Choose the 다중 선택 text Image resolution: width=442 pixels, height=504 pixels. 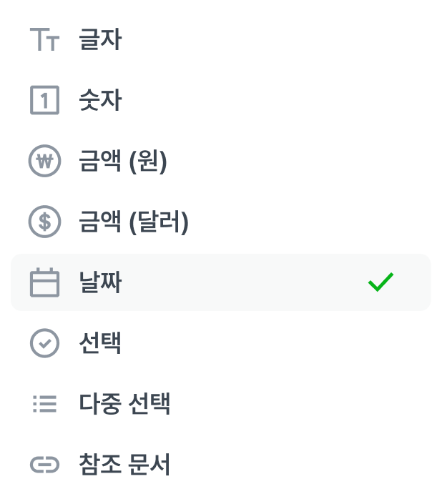coord(124,405)
